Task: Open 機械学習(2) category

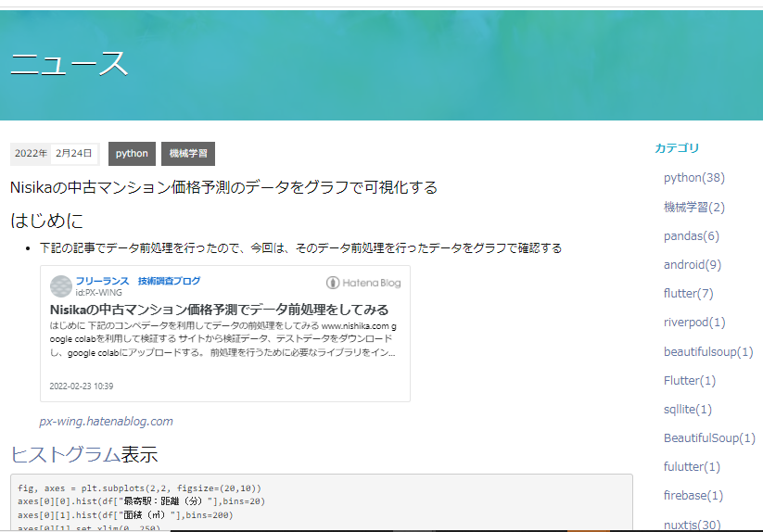Action: coord(693,208)
